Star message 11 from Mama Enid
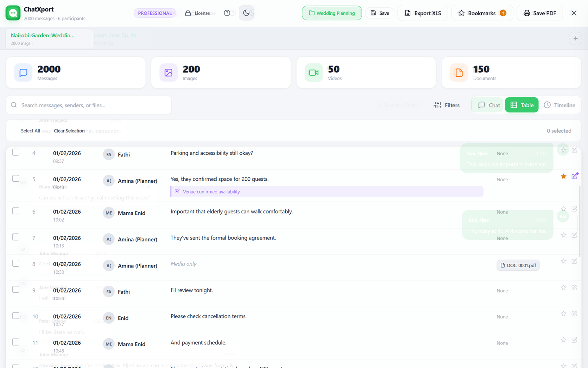This screenshot has width=588, height=368. coord(563,340)
